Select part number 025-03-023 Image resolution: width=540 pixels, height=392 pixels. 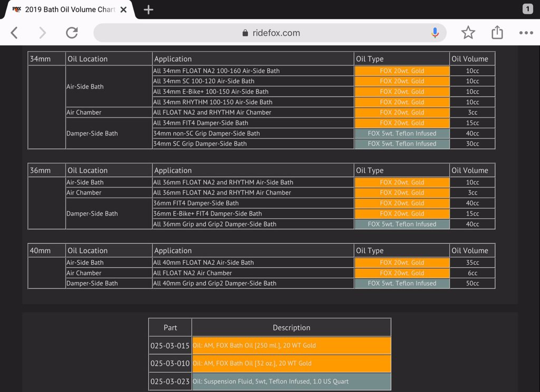pyautogui.click(x=170, y=381)
